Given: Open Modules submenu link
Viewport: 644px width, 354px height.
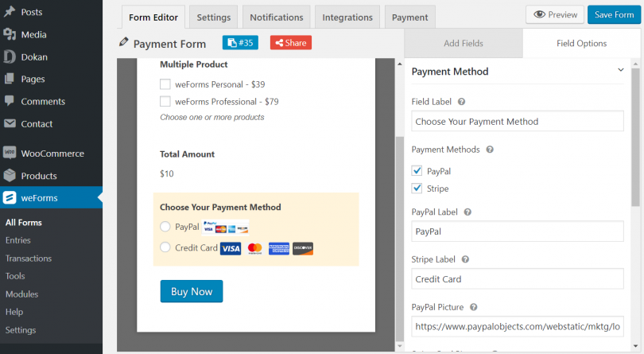Looking at the screenshot, I should click(21, 294).
